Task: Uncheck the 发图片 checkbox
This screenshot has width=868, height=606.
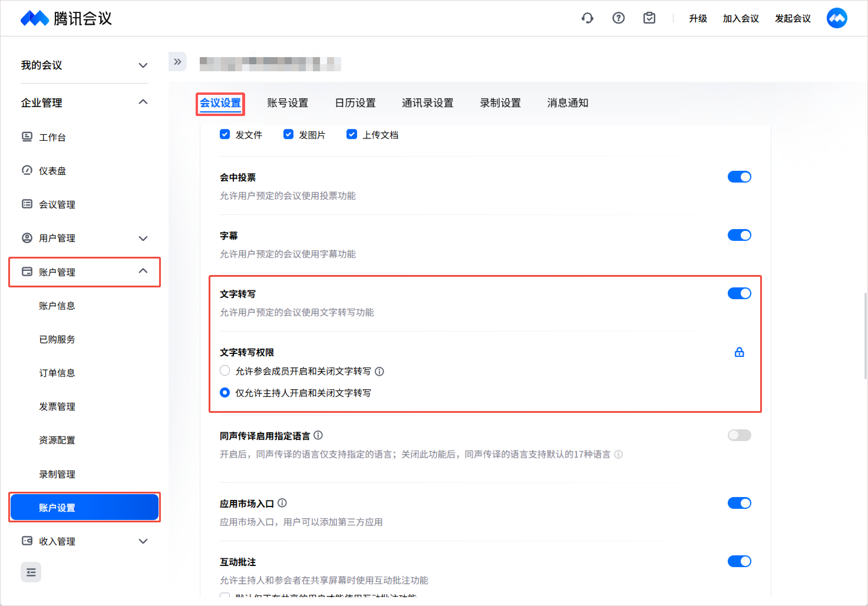Action: click(288, 135)
